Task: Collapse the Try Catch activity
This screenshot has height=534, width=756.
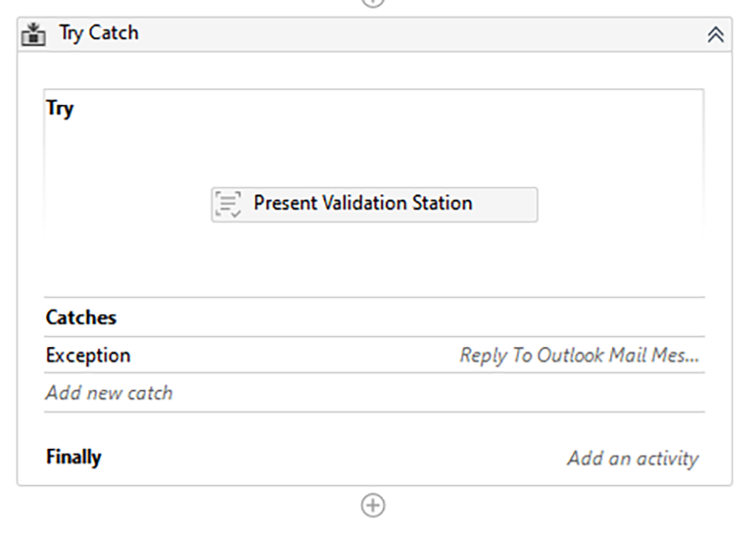Action: pos(715,35)
